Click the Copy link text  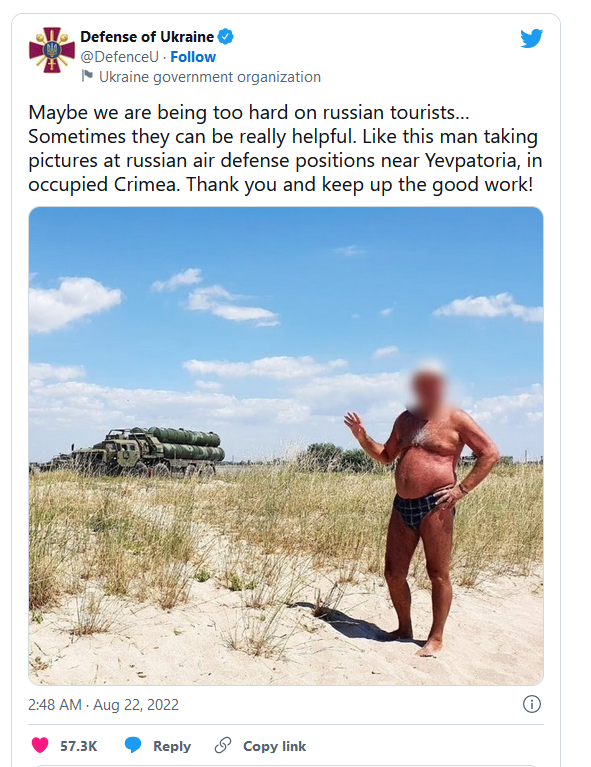pos(274,746)
